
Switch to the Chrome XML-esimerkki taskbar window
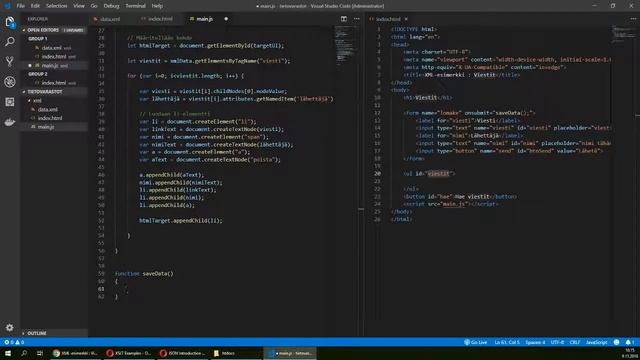[x=75, y=353]
